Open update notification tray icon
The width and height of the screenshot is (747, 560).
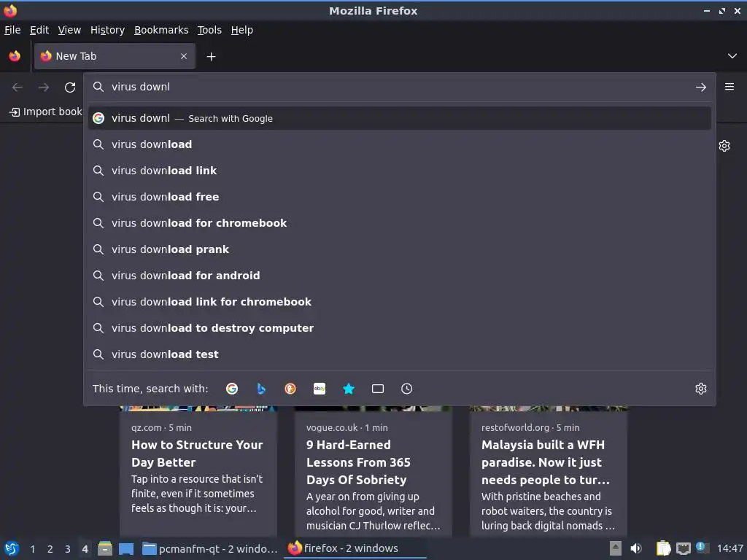tap(702, 548)
